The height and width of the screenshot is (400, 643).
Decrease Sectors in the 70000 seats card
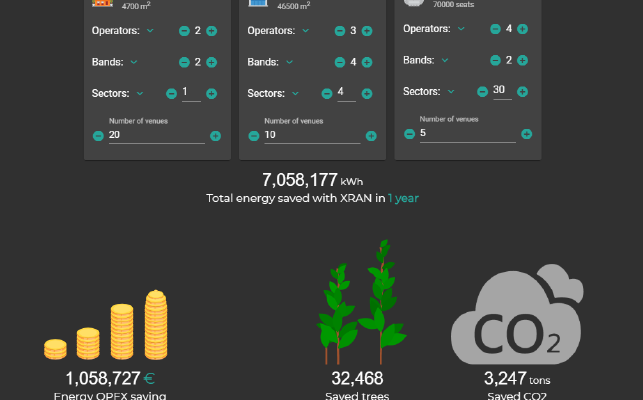tap(483, 91)
